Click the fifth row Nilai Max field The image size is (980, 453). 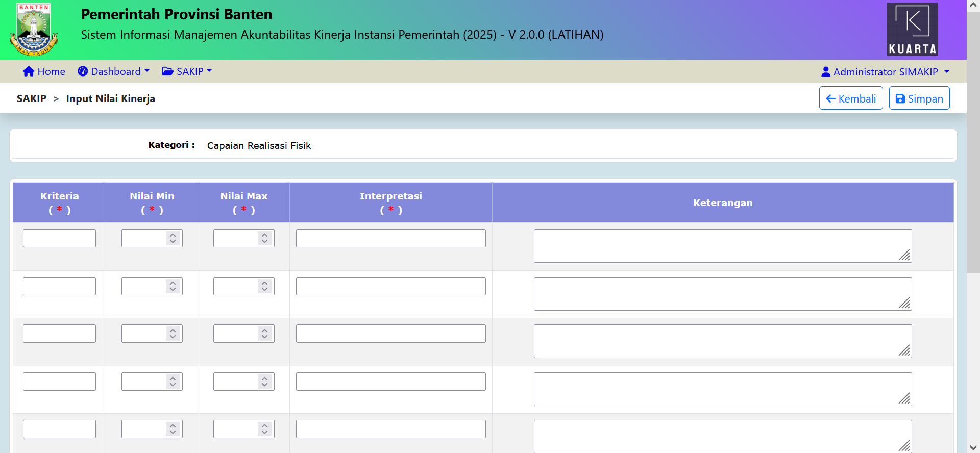244,429
